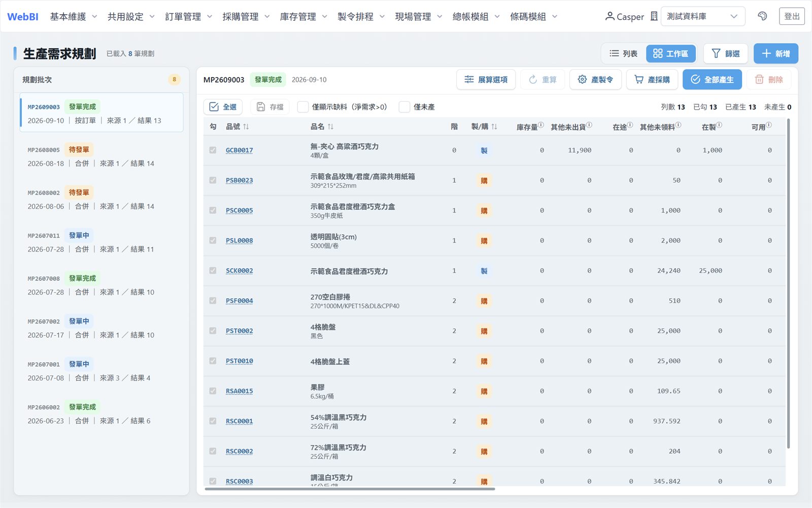Image resolution: width=812 pixels, height=508 pixels.
Task: Open the 列表 list view
Action: pyautogui.click(x=623, y=53)
